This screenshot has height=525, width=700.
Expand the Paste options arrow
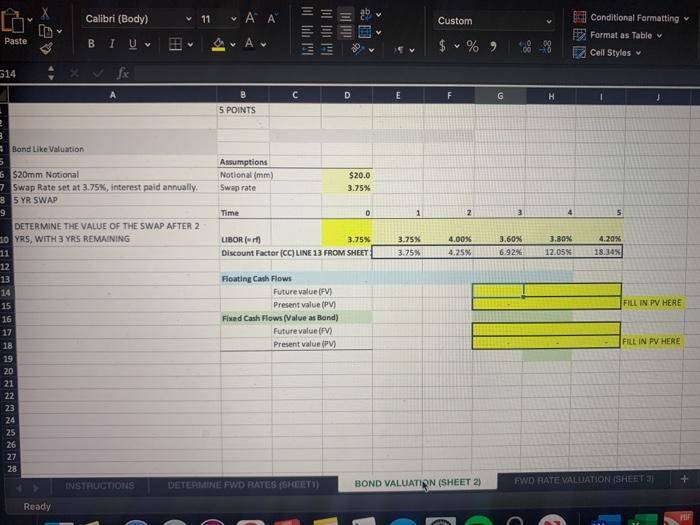(30, 20)
